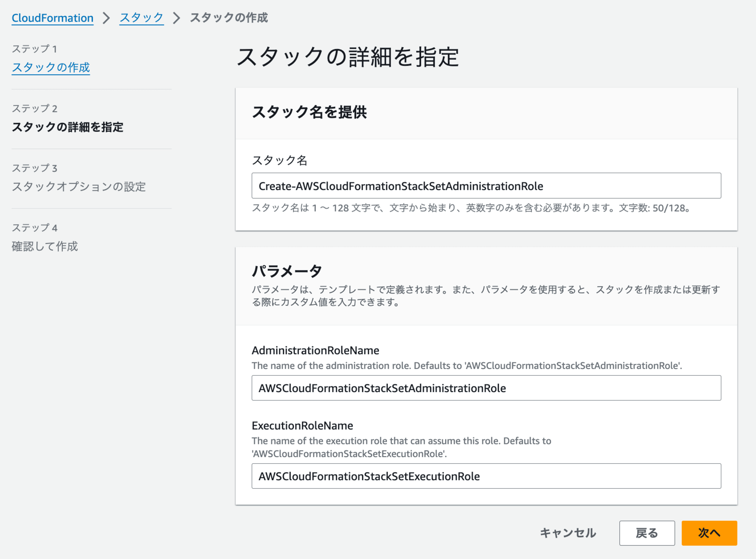Focus the スタック名 input field

[x=486, y=186]
